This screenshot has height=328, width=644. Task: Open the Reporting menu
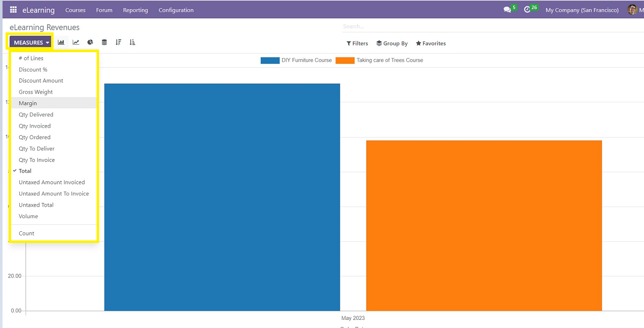tap(135, 10)
